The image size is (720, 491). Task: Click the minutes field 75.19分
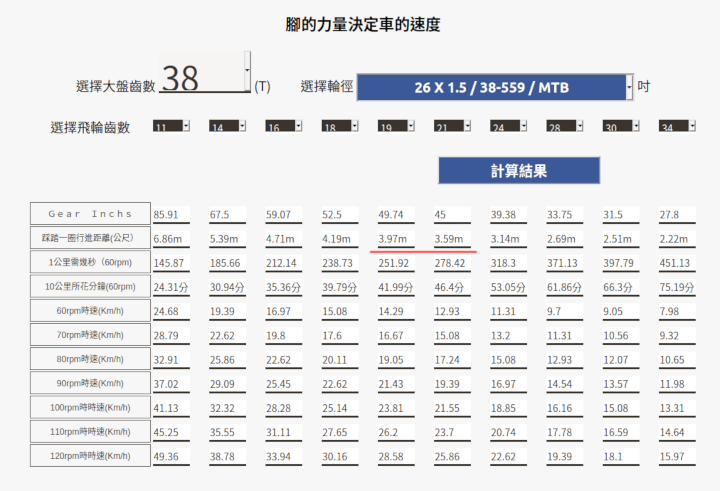point(677,288)
